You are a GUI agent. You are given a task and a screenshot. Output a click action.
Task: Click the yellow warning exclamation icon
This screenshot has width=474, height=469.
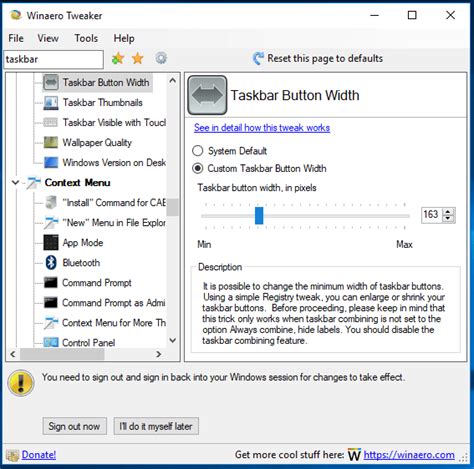coord(21,383)
